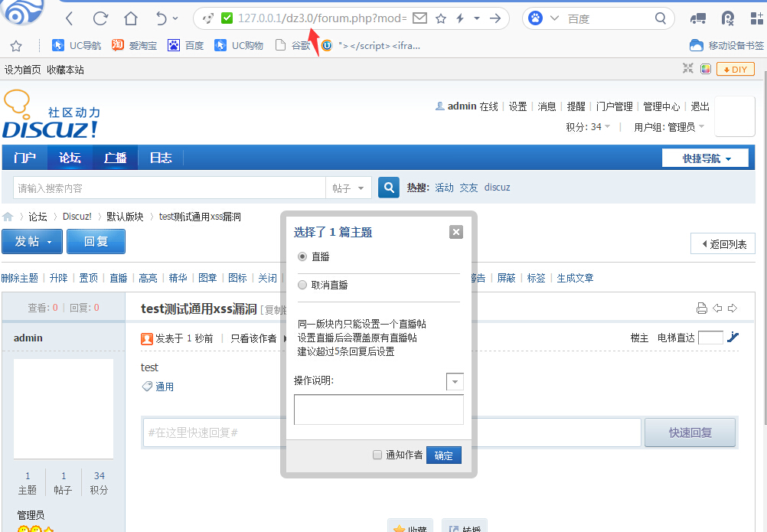This screenshot has width=767, height=532.
Task: Open 管理中心 link
Action: (x=661, y=106)
